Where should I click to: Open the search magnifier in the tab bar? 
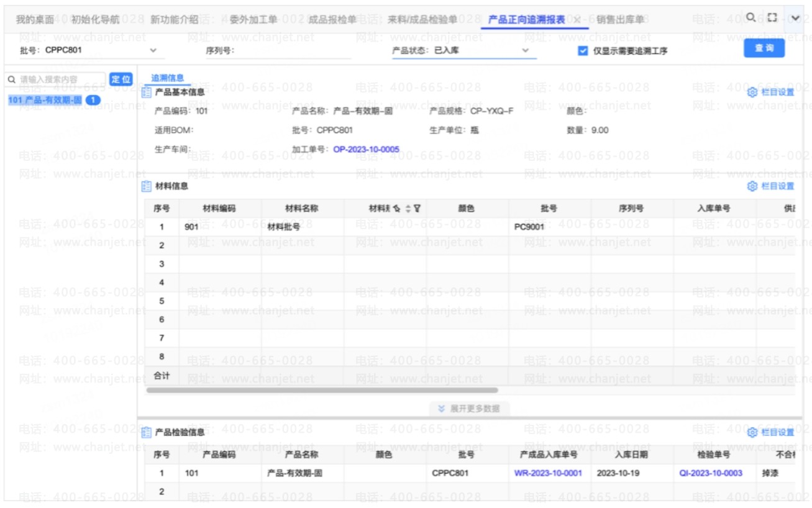(x=751, y=18)
